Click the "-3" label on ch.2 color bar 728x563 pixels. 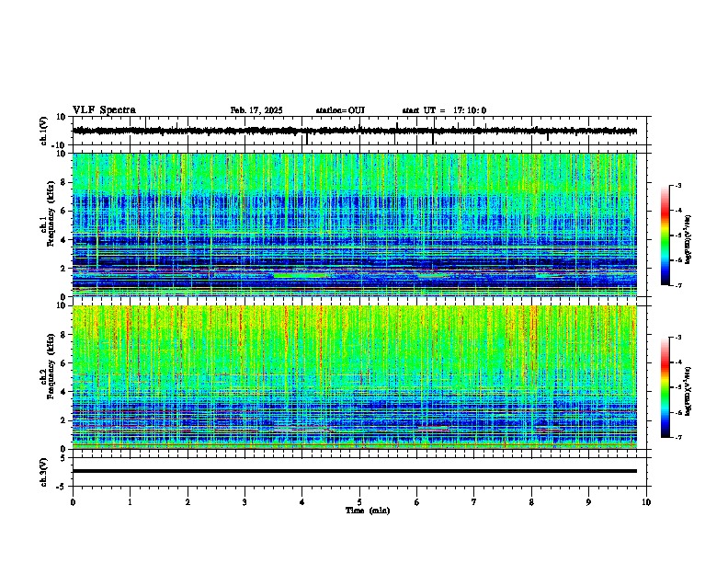[x=677, y=338]
